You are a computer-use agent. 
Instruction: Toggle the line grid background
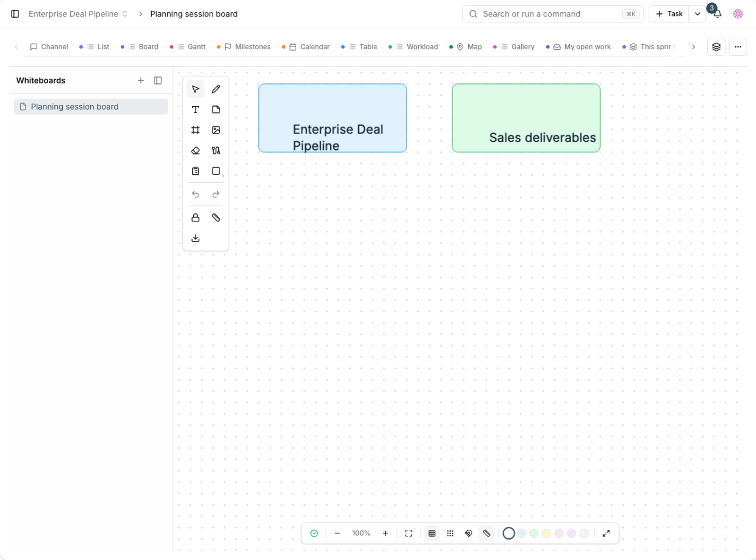pos(432,534)
